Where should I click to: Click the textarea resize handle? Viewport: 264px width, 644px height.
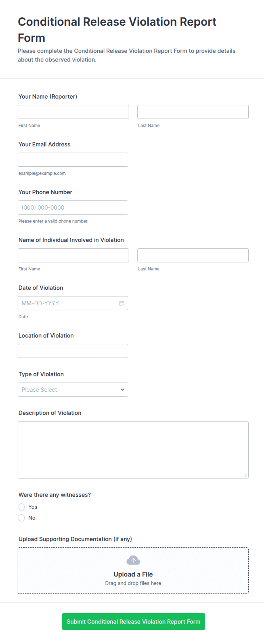click(246, 475)
